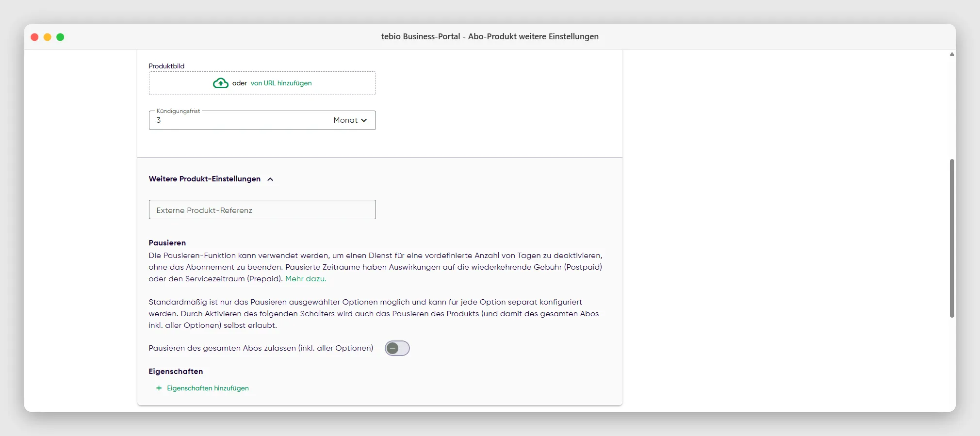Click into the Kündigungsfrist value field
Screen dimensions: 980x436
[240, 120]
